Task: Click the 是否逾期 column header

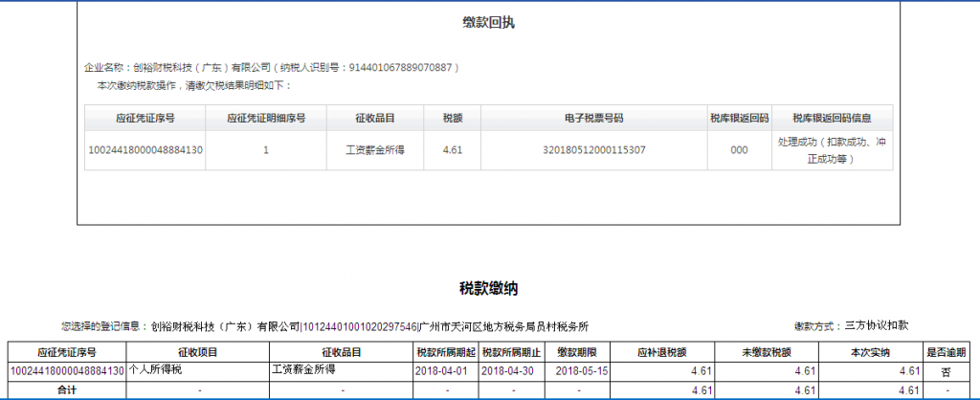Action: pyautogui.click(x=947, y=352)
